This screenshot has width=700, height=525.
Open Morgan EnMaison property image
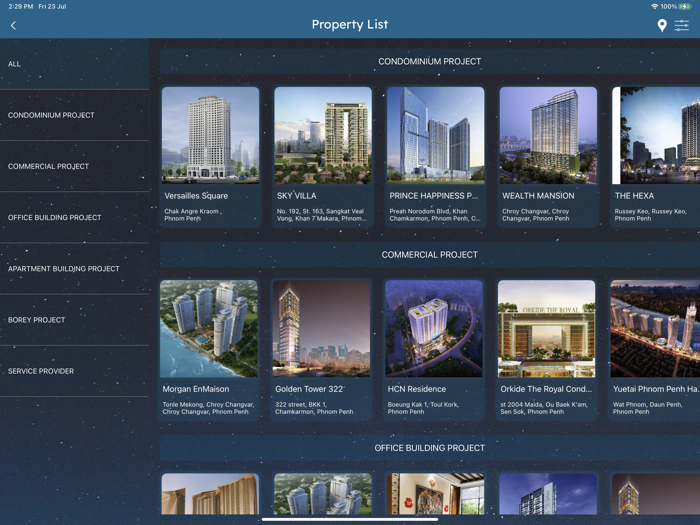pos(209,329)
